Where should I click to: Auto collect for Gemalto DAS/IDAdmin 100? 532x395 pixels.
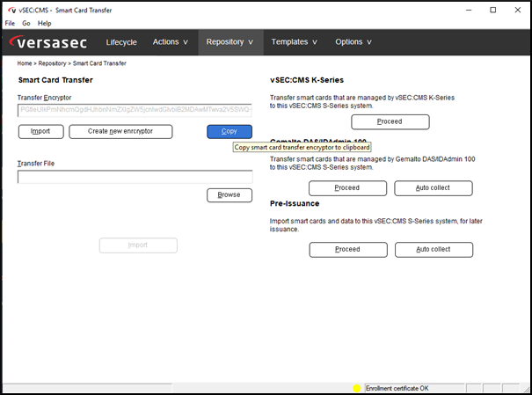tap(434, 188)
